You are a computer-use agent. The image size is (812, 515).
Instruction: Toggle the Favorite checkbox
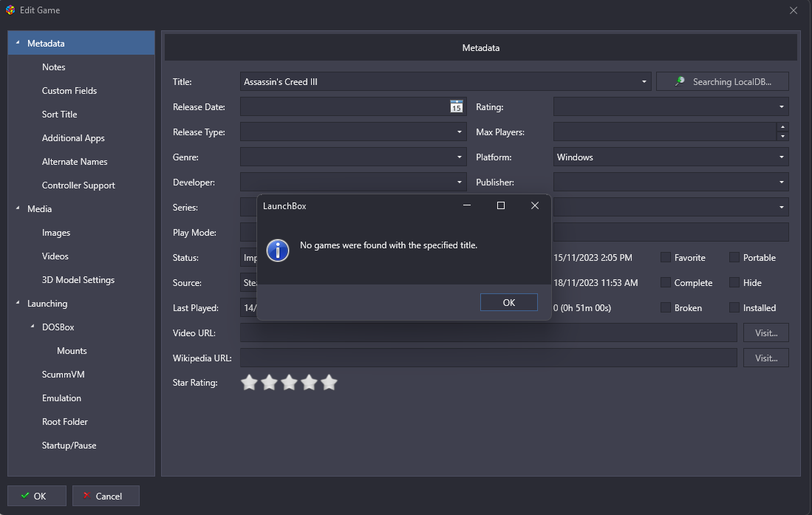pos(666,257)
